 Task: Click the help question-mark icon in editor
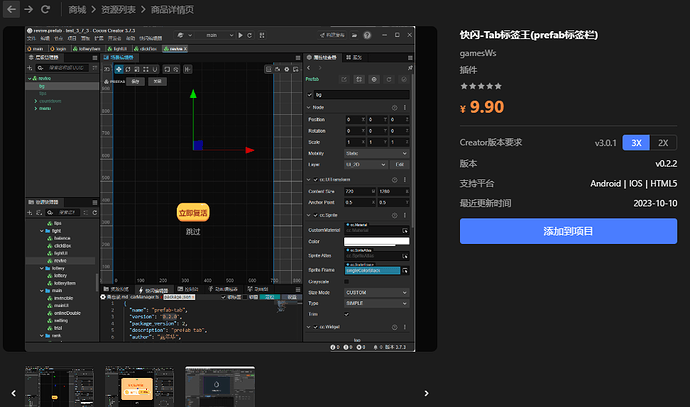tap(367, 35)
